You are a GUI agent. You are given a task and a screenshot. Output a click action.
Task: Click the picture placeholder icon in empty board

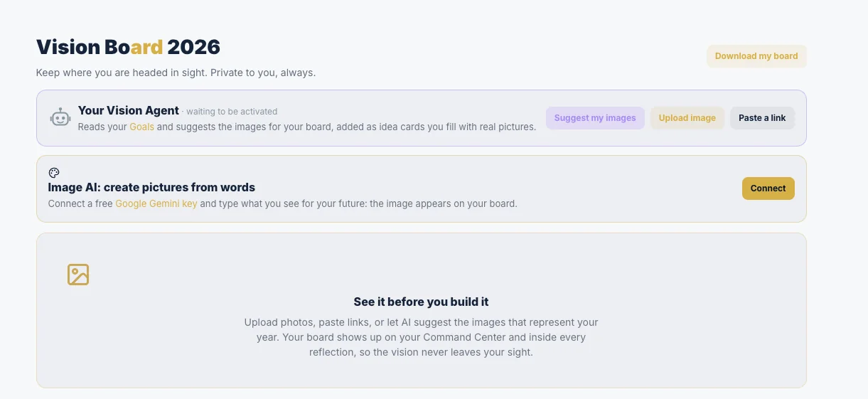tap(78, 275)
